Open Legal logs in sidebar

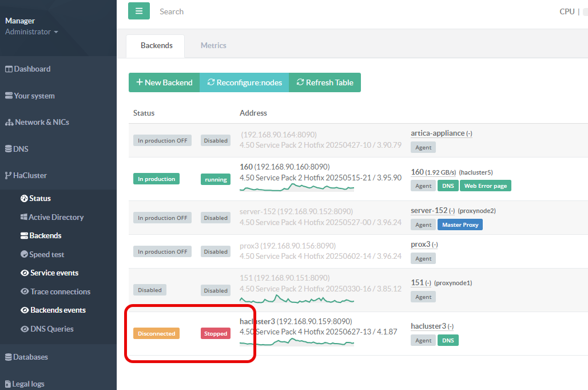point(28,384)
